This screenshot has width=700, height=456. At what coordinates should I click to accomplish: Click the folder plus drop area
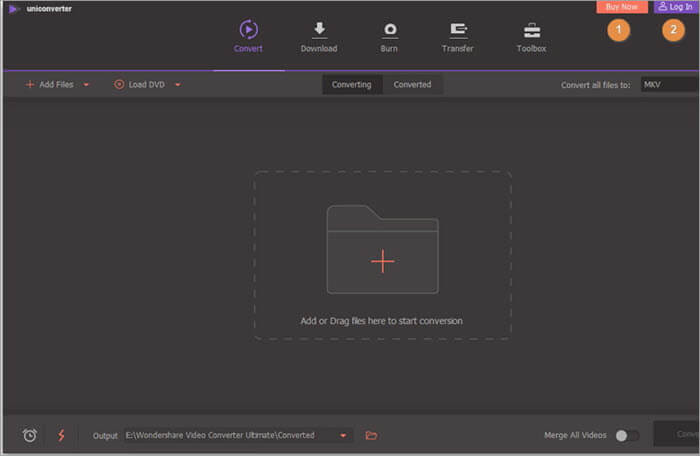[382, 261]
